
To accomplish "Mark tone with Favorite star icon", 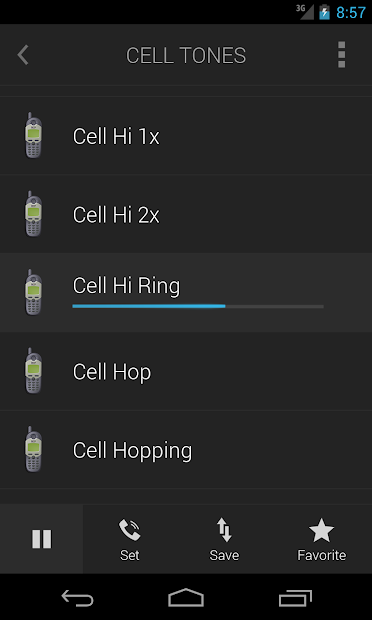I will click(321, 530).
